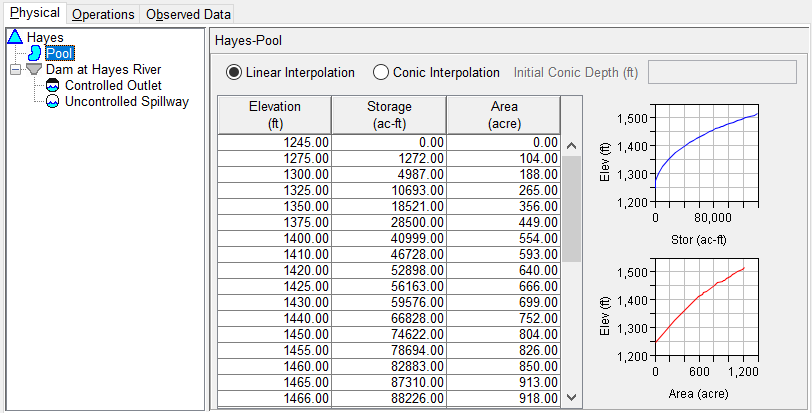Select Linear Interpolation radio button
Screen dimensions: 812x413
coord(234,73)
